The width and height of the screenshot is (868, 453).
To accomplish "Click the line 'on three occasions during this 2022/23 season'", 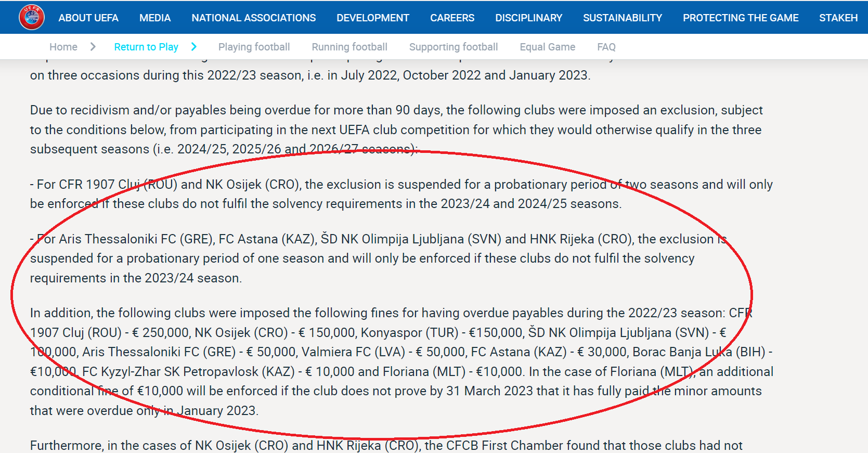I will tap(310, 75).
